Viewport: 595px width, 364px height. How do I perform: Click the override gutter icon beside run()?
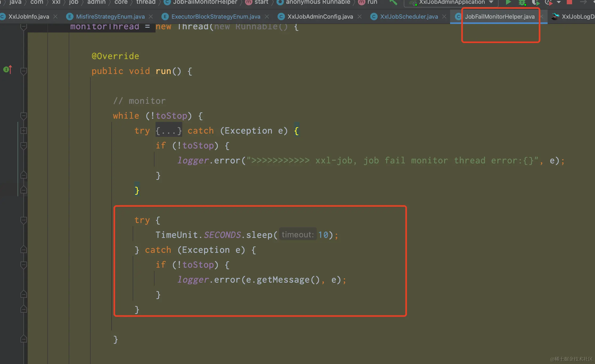point(7,70)
